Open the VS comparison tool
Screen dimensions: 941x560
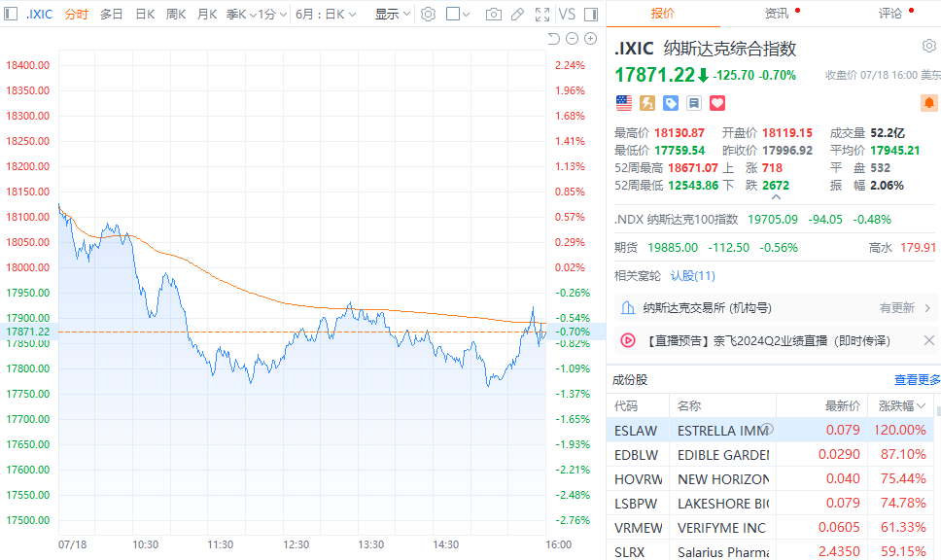[x=567, y=14]
